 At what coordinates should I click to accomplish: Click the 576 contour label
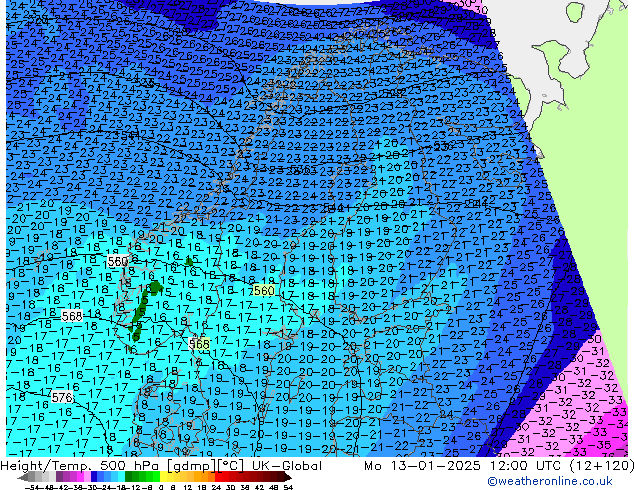tap(62, 397)
